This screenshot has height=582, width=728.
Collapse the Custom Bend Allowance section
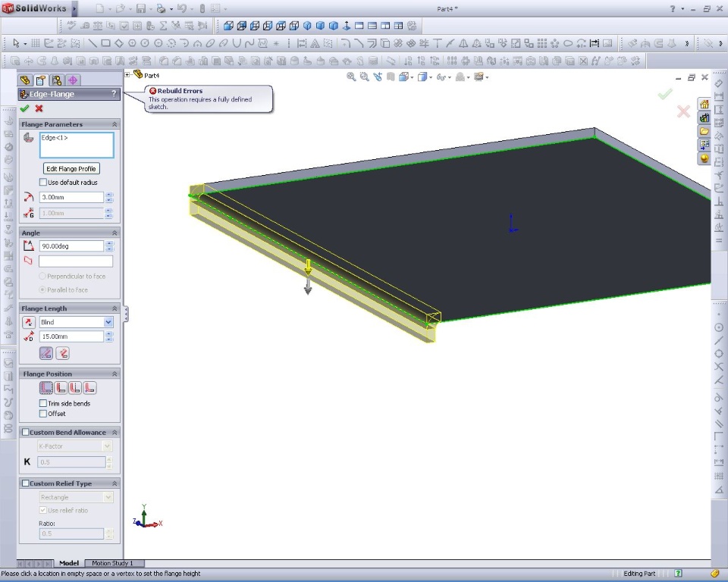click(x=115, y=432)
